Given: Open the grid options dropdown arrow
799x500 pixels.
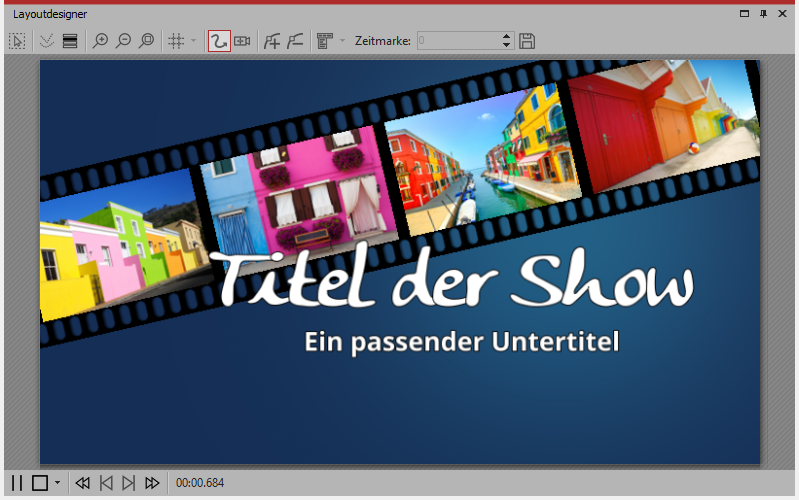Looking at the screenshot, I should pos(193,40).
